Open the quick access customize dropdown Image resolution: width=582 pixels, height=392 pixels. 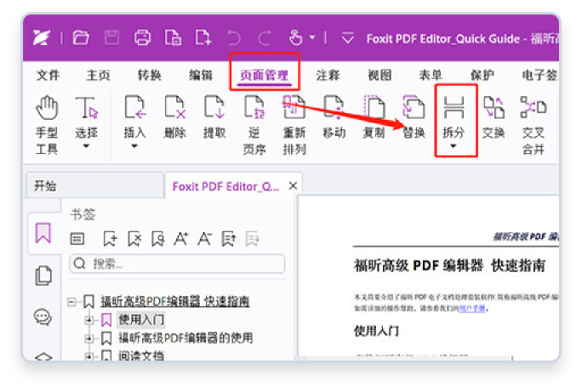348,37
